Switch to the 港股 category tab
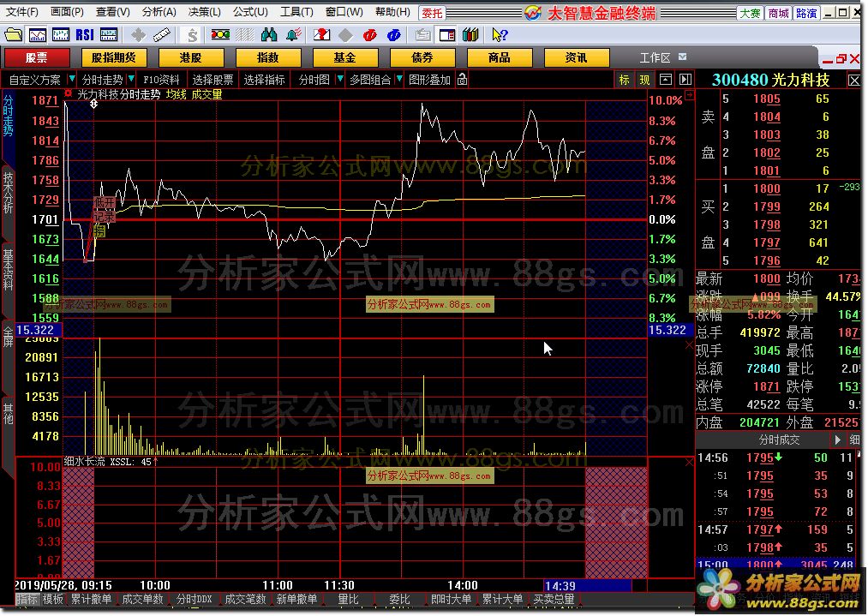 click(x=191, y=57)
